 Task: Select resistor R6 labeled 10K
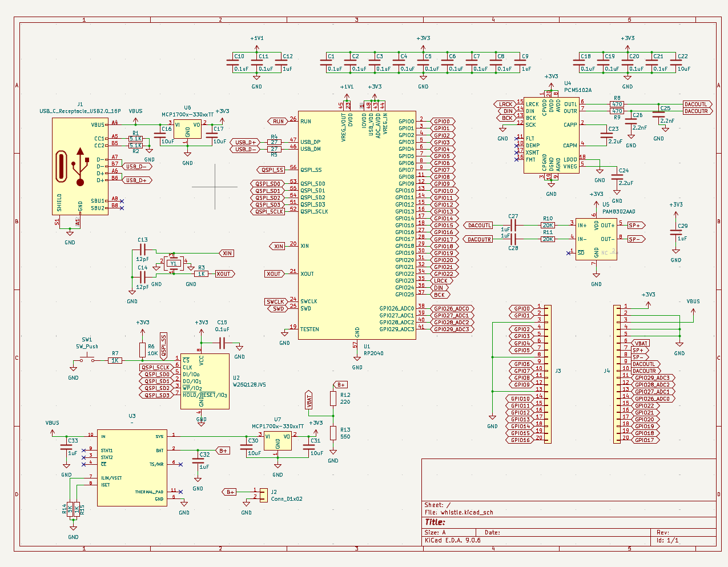143,350
